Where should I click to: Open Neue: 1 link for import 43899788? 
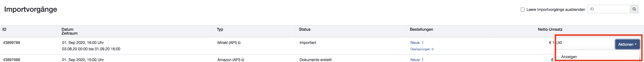coord(417,43)
